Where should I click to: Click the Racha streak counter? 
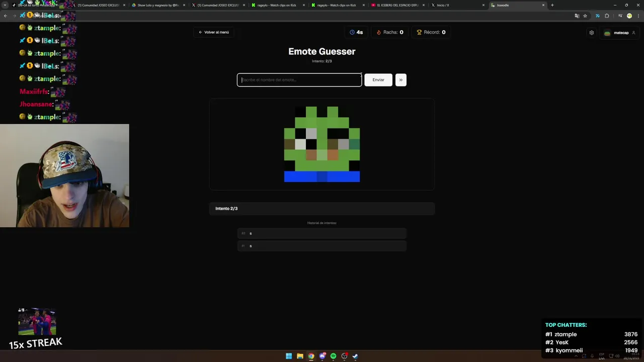pyautogui.click(x=390, y=32)
